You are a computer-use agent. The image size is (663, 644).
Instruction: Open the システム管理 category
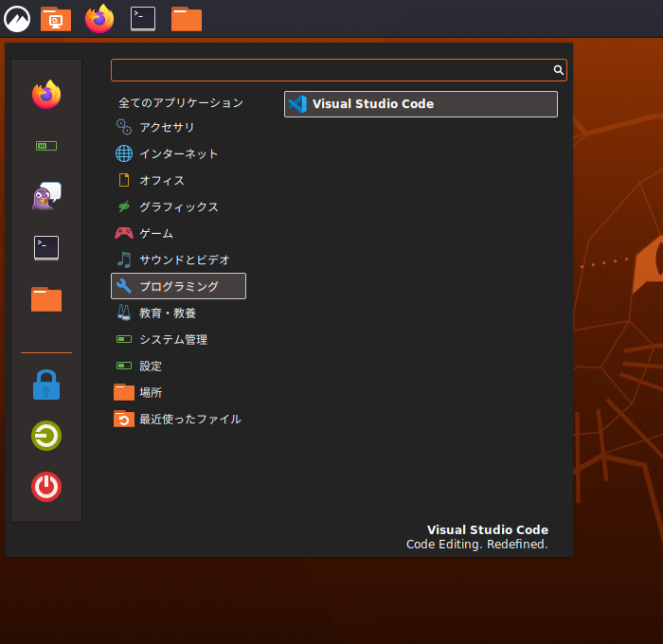178,340
